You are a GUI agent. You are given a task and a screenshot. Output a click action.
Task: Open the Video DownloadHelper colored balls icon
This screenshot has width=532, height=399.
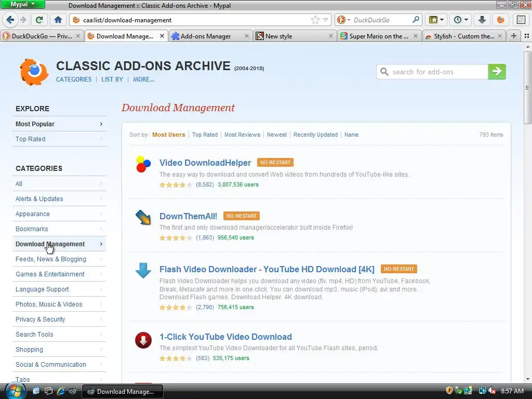(143, 164)
